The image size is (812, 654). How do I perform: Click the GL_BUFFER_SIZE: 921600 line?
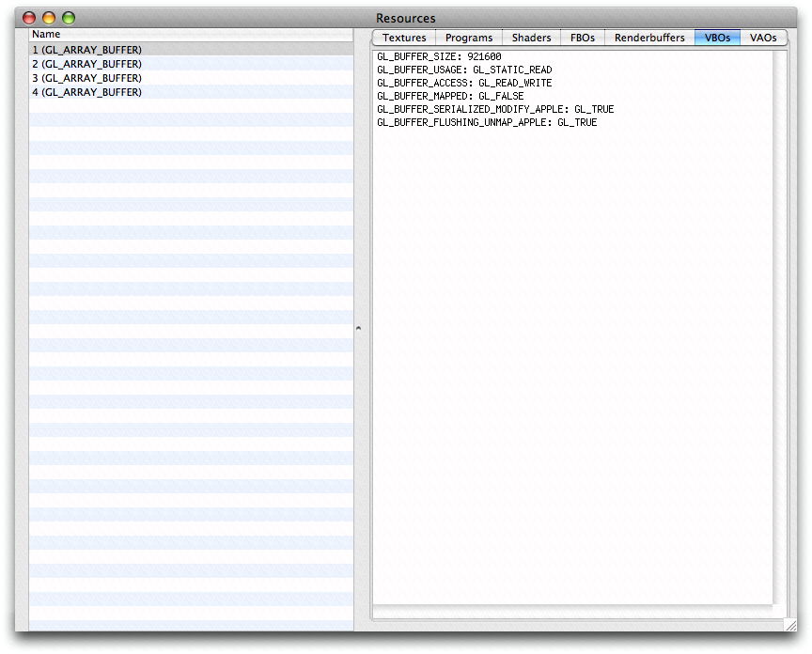[439, 56]
